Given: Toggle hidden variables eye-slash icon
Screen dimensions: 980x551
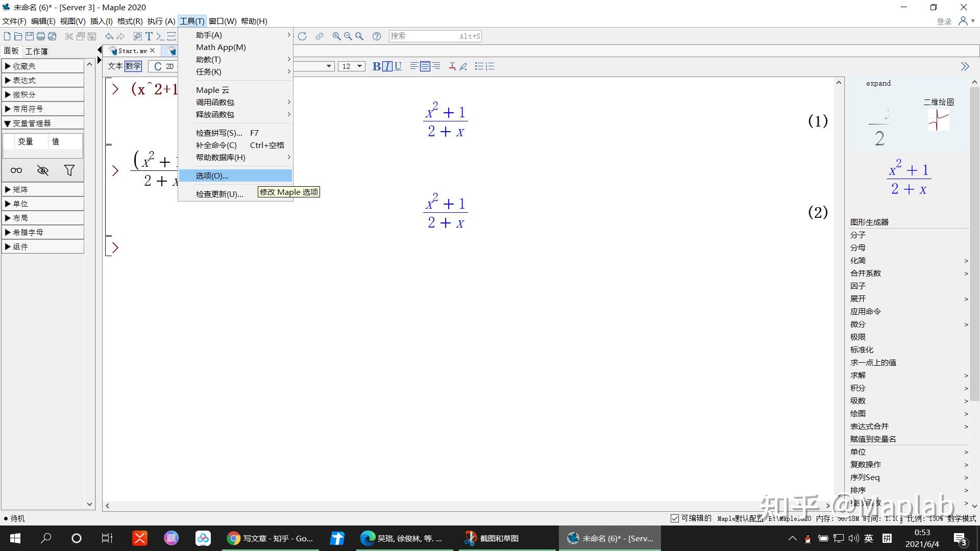Looking at the screenshot, I should (43, 170).
